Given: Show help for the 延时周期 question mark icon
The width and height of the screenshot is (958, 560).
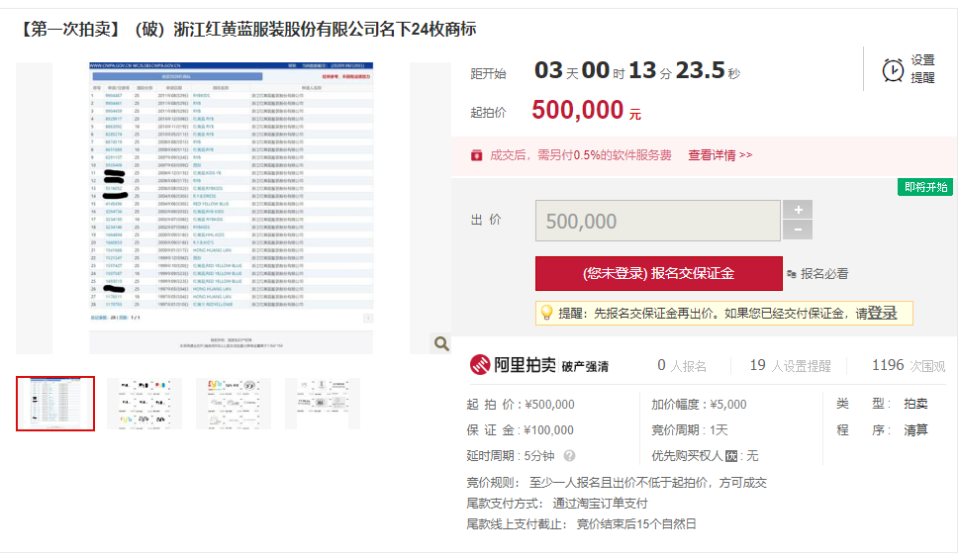Looking at the screenshot, I should tap(569, 455).
